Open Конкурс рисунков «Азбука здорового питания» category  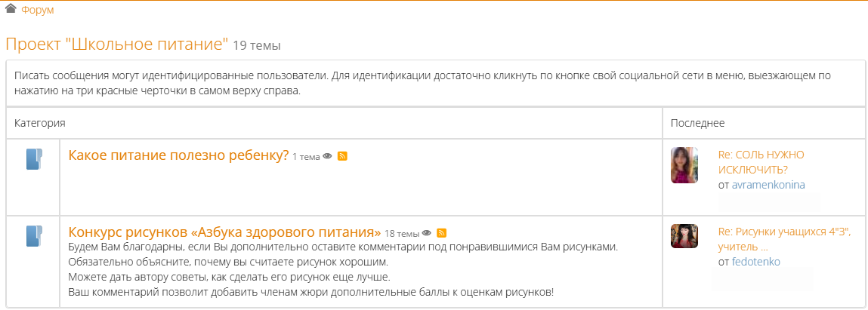(224, 232)
